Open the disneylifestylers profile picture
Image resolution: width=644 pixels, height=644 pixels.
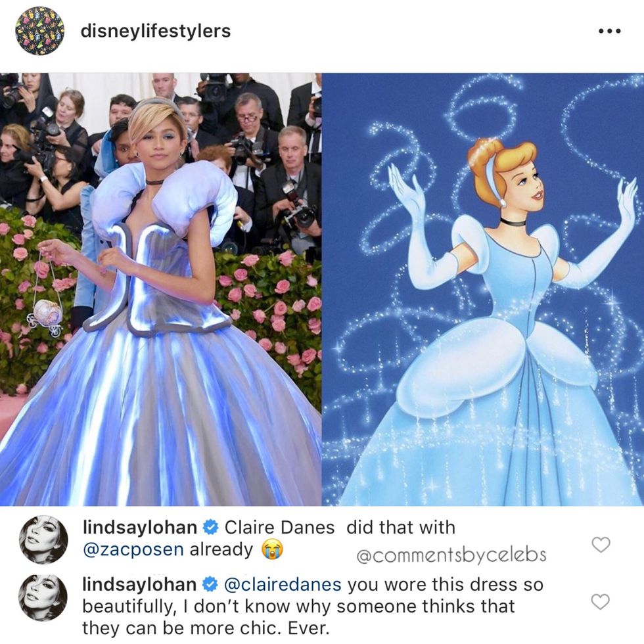tap(40, 32)
